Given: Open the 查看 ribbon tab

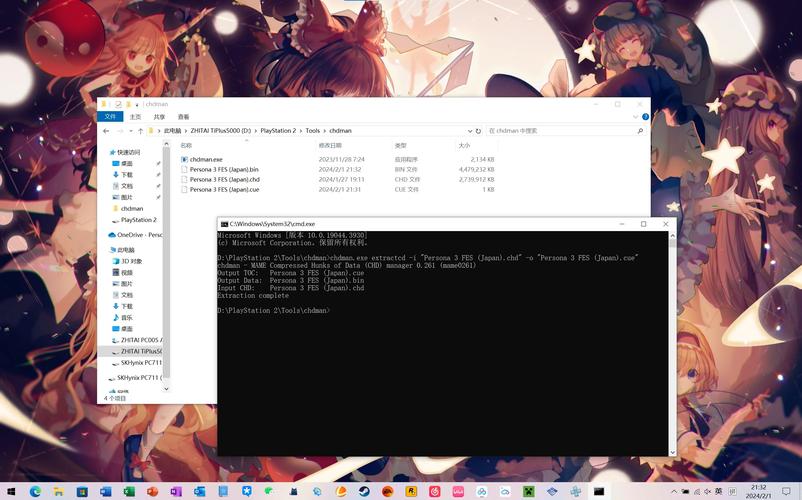Looking at the screenshot, I should click(184, 117).
